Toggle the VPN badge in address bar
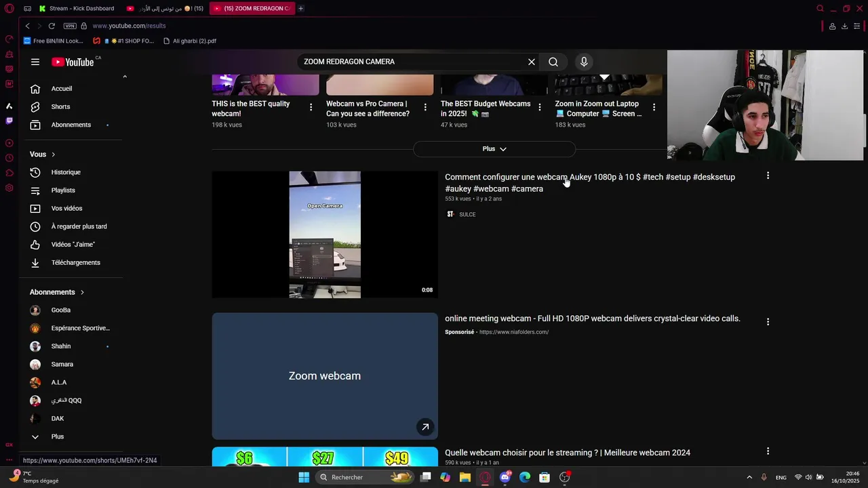The width and height of the screenshot is (868, 488). (70, 26)
